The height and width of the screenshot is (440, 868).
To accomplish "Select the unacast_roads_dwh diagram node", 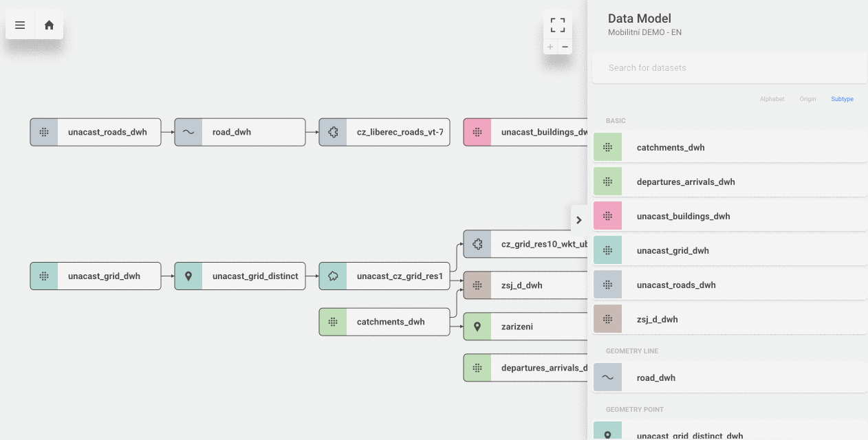I will coord(107,132).
